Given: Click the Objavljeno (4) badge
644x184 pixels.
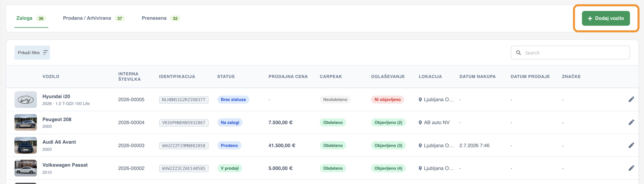Looking at the screenshot, I should click(388, 168).
